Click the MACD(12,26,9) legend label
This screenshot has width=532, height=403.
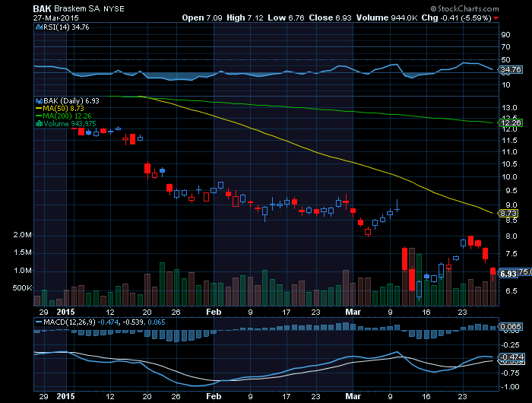tap(69, 322)
